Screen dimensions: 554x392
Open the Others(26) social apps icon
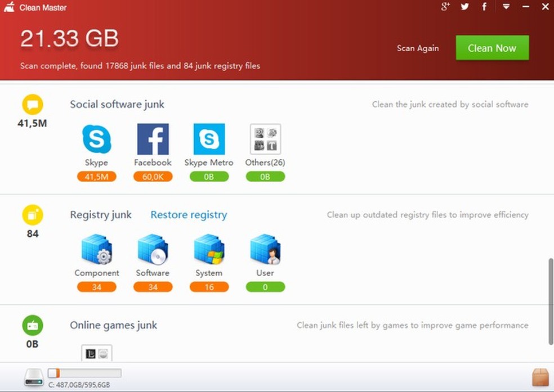pyautogui.click(x=265, y=139)
